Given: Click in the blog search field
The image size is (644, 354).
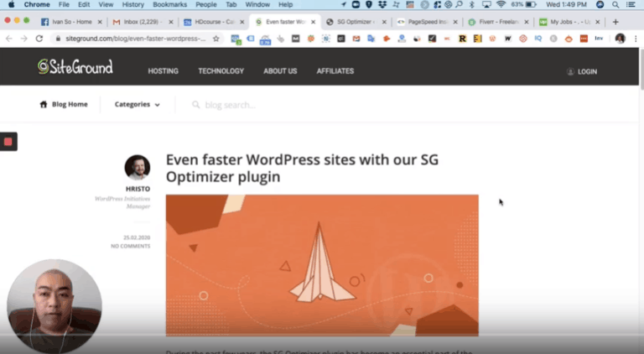Looking at the screenshot, I should point(252,105).
